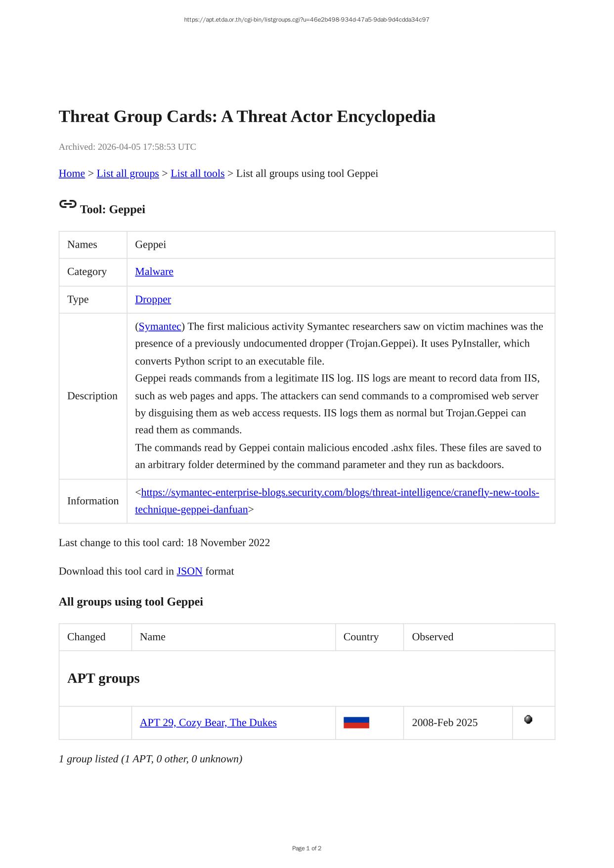
Task: Open the Symantec source link
Action: pyautogui.click(x=160, y=326)
